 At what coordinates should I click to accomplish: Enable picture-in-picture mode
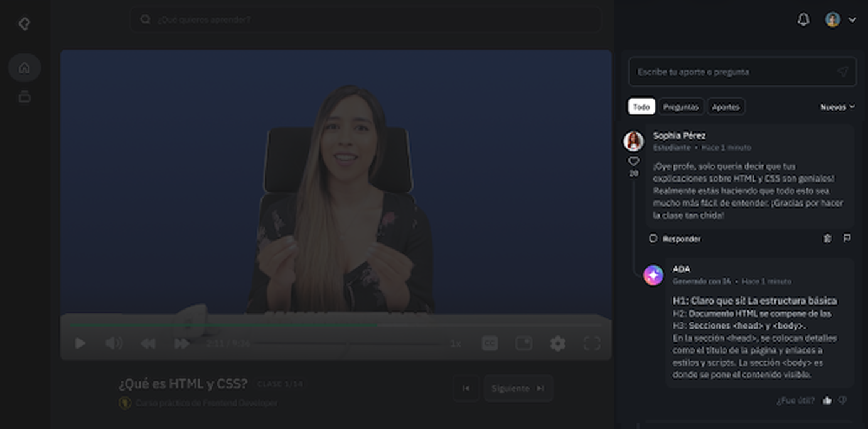pyautogui.click(x=523, y=344)
